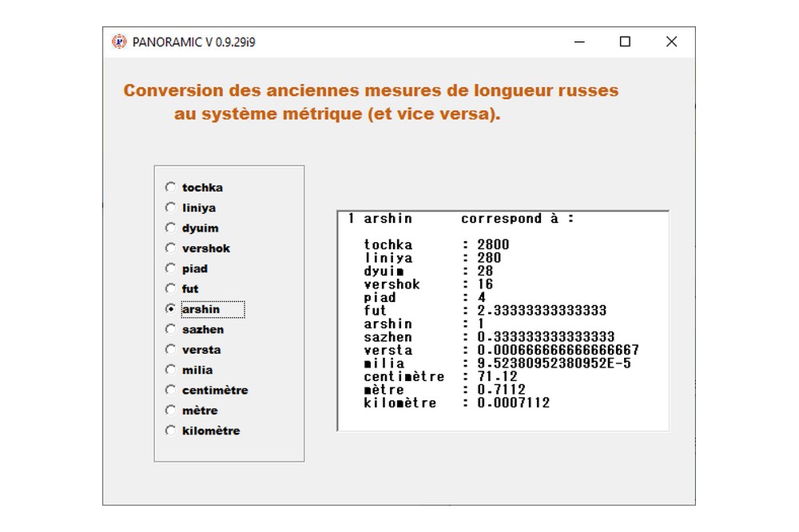Click the versta : 0.000666666666666667 result line
Screen dimensions: 799x532
(502, 351)
